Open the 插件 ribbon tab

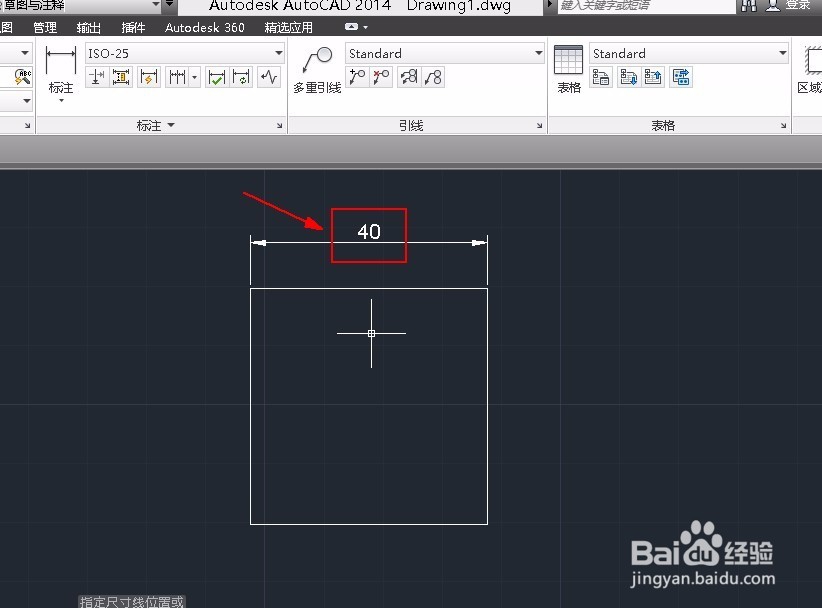tap(133, 27)
